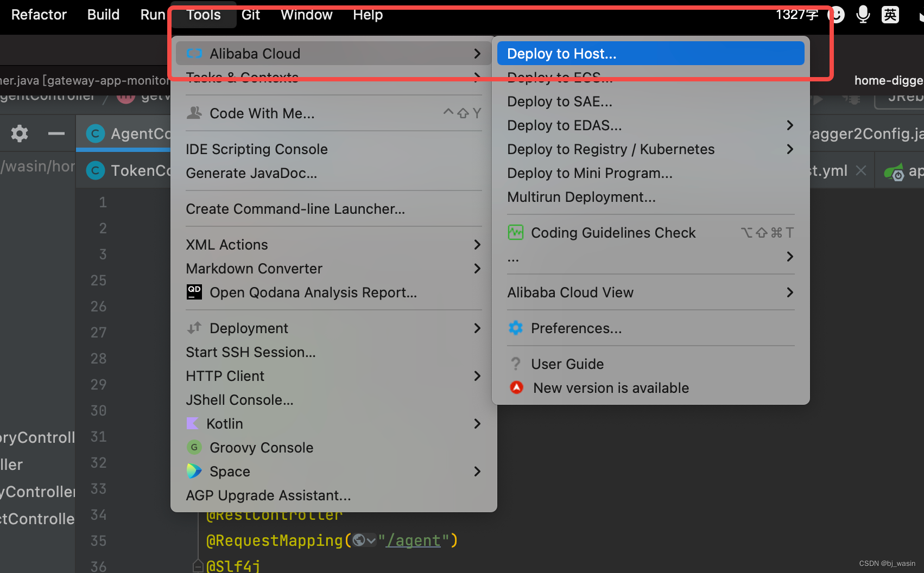This screenshot has height=573, width=924.
Task: Expand Alibaba Cloud View submenu arrow
Action: pyautogui.click(x=790, y=292)
